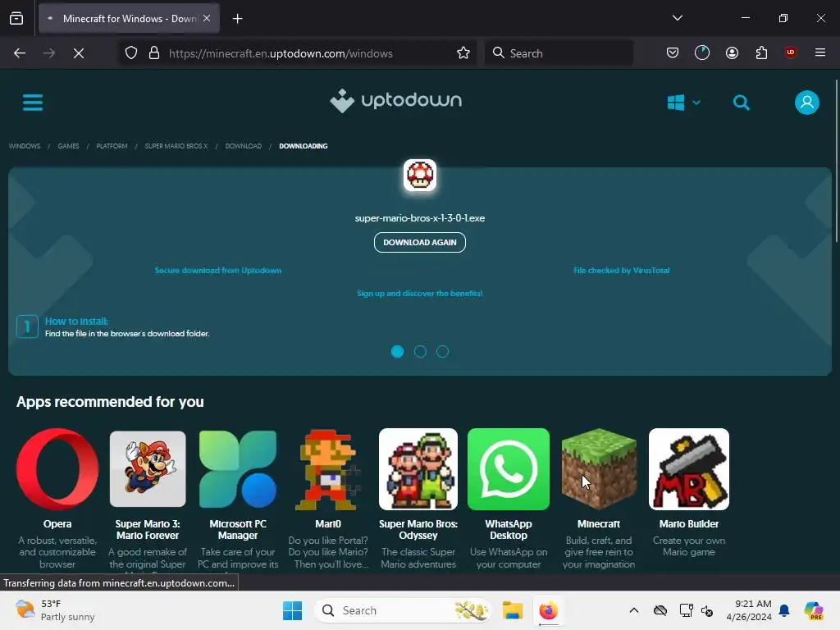
Task: Click the taskbar Search box
Action: (x=403, y=610)
